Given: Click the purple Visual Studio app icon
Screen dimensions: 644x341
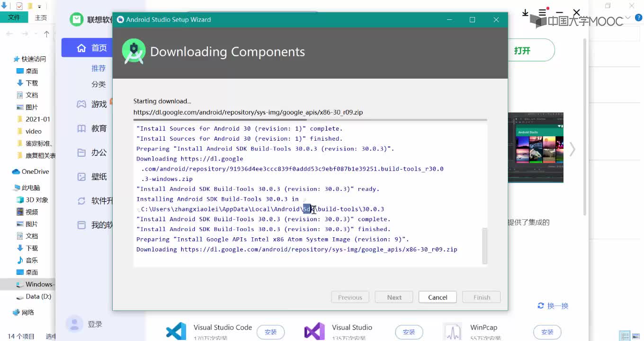Looking at the screenshot, I should point(314,331).
